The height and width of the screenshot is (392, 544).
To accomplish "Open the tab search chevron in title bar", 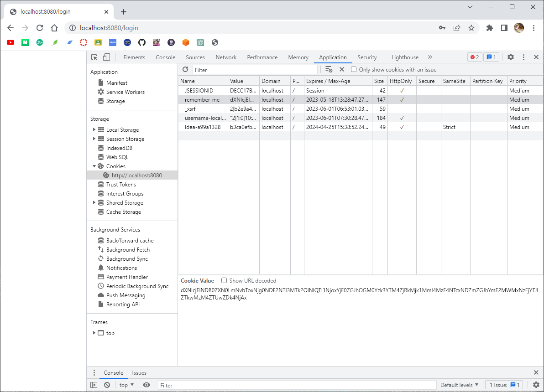I will point(470,7).
